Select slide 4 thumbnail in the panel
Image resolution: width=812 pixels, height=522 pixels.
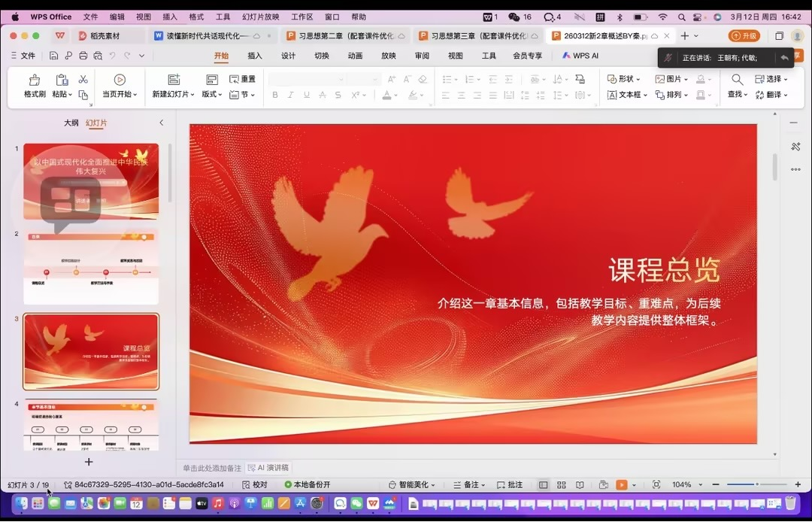[x=90, y=425]
